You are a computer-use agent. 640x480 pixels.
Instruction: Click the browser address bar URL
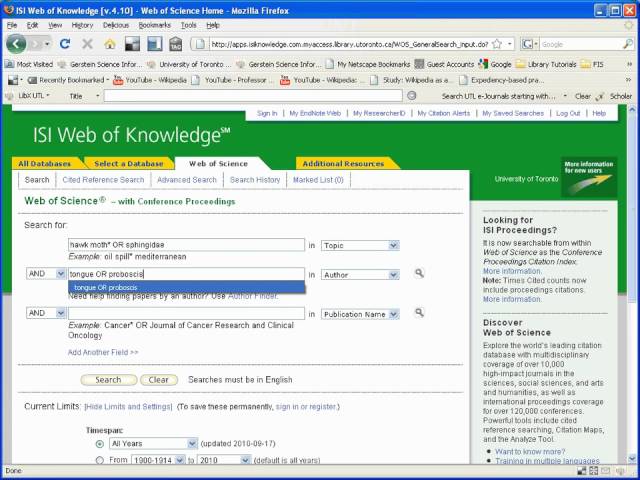click(x=349, y=44)
